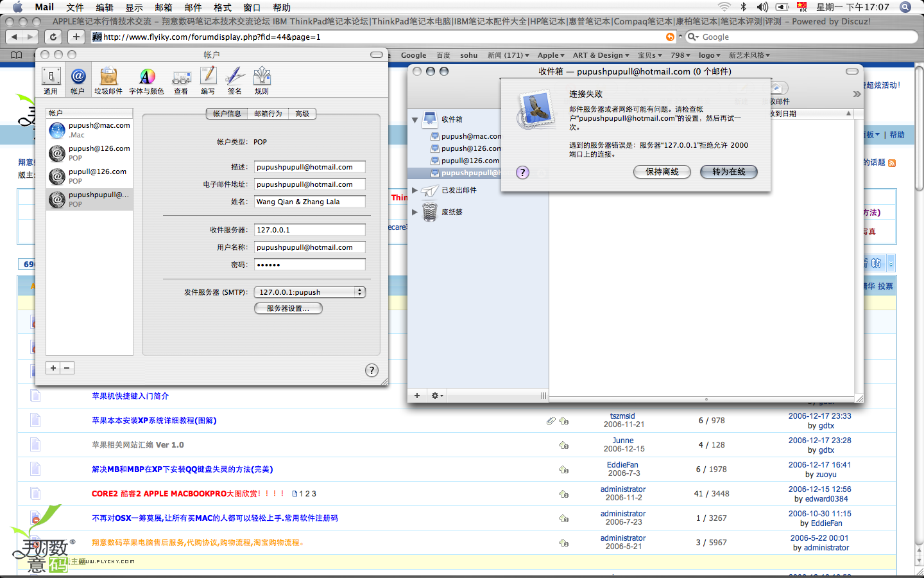Open the 苹果机快捷键入门简介 forum thread
Image resolution: width=924 pixels, height=578 pixels.
click(x=130, y=396)
